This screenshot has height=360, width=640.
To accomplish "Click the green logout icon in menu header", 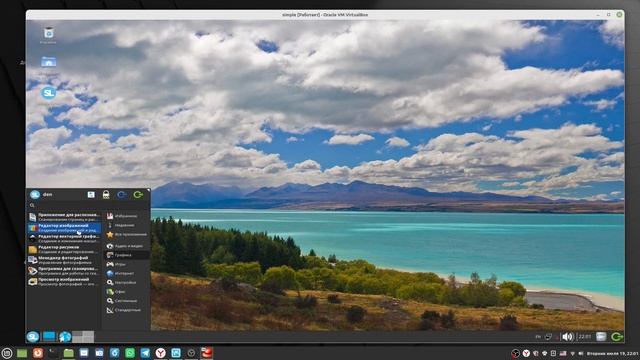I will tap(138, 195).
